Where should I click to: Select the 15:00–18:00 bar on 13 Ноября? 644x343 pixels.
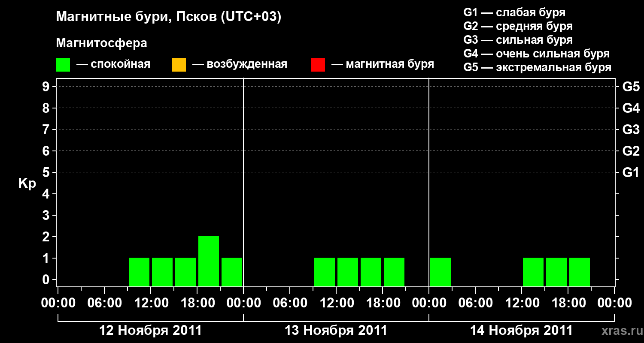pyautogui.click(x=371, y=272)
